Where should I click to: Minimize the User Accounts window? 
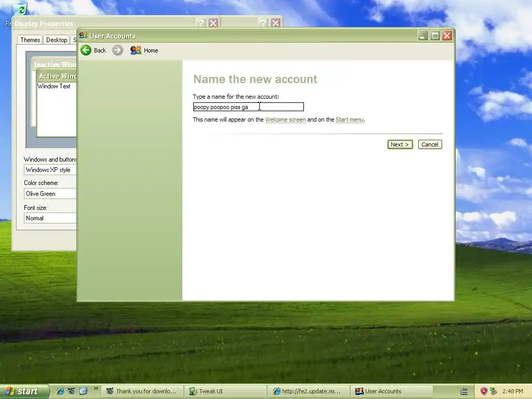tap(423, 35)
